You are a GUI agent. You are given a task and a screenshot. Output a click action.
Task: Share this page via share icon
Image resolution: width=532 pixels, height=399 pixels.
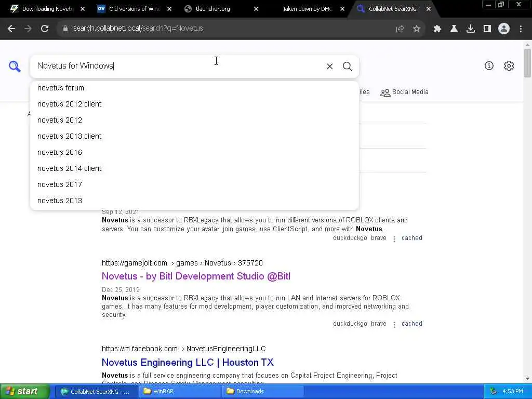pos(400,29)
